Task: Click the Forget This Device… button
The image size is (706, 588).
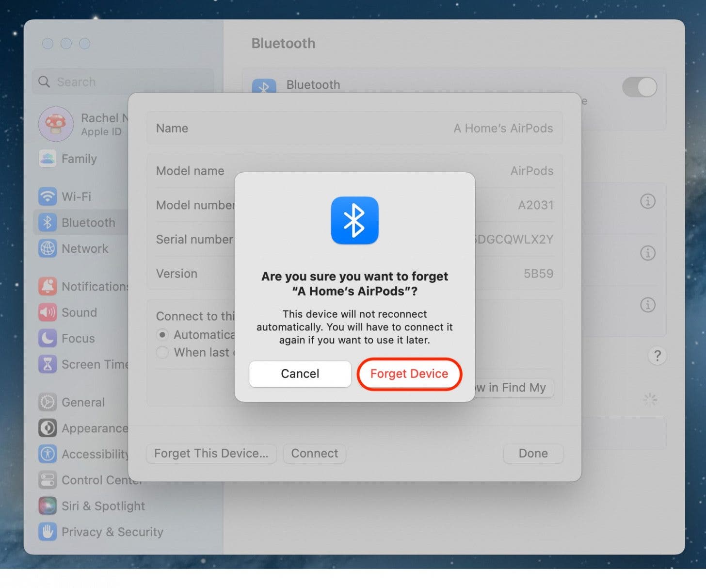Action: tap(211, 453)
